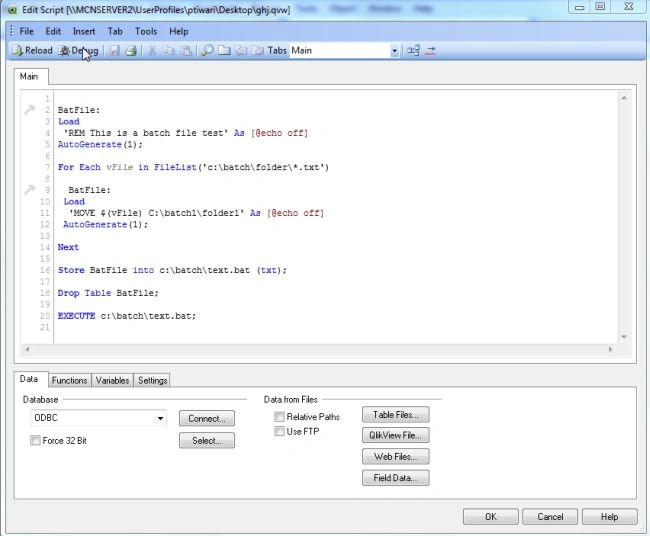
Task: Click the Select... button
Action: click(207, 440)
